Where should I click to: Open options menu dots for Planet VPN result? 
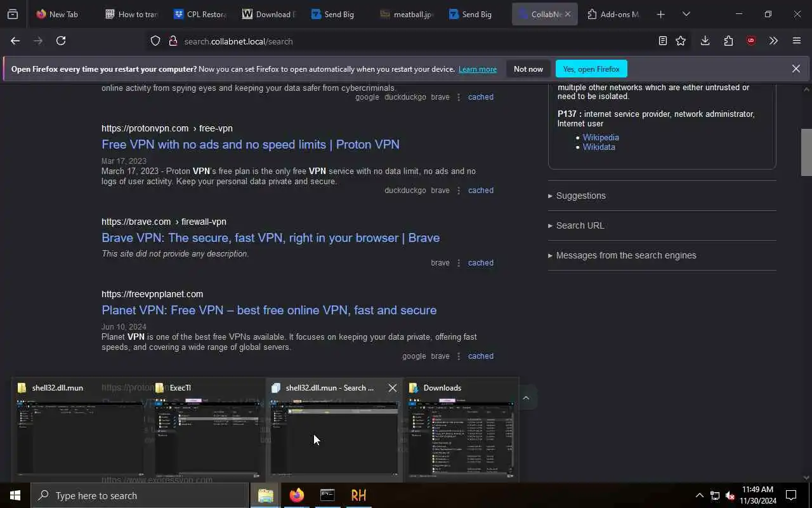click(x=459, y=356)
